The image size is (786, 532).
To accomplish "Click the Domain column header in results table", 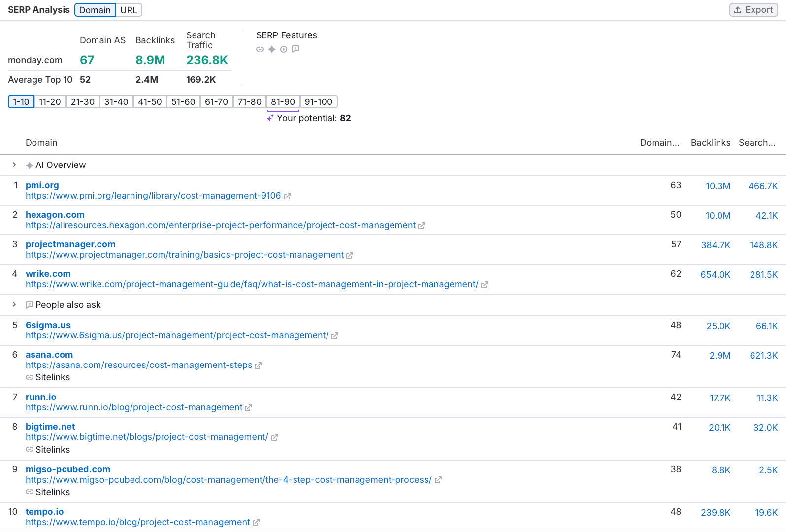I will pos(41,143).
